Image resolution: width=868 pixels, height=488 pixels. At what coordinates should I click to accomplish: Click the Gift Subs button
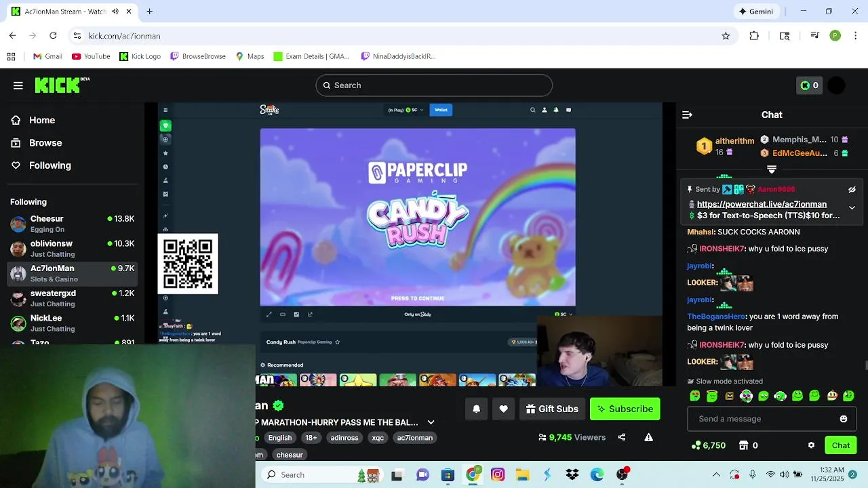pyautogui.click(x=552, y=409)
